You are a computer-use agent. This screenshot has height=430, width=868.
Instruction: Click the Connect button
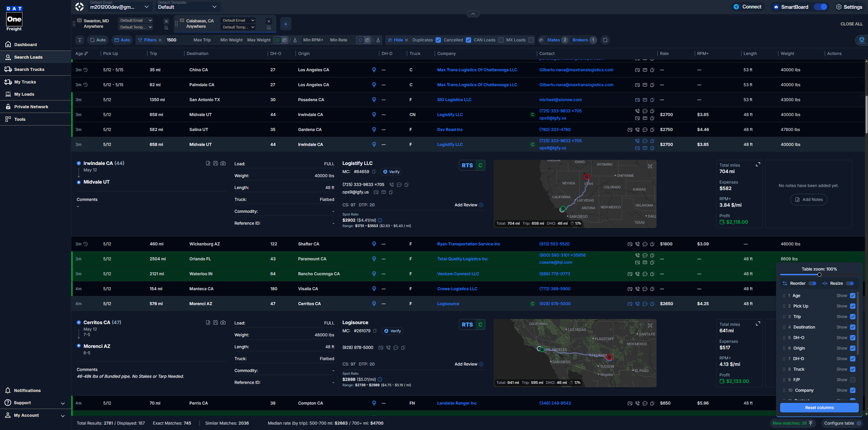point(748,7)
